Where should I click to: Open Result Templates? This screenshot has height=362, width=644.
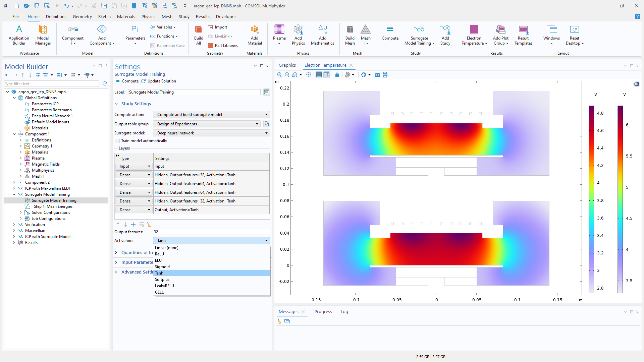[x=523, y=35]
